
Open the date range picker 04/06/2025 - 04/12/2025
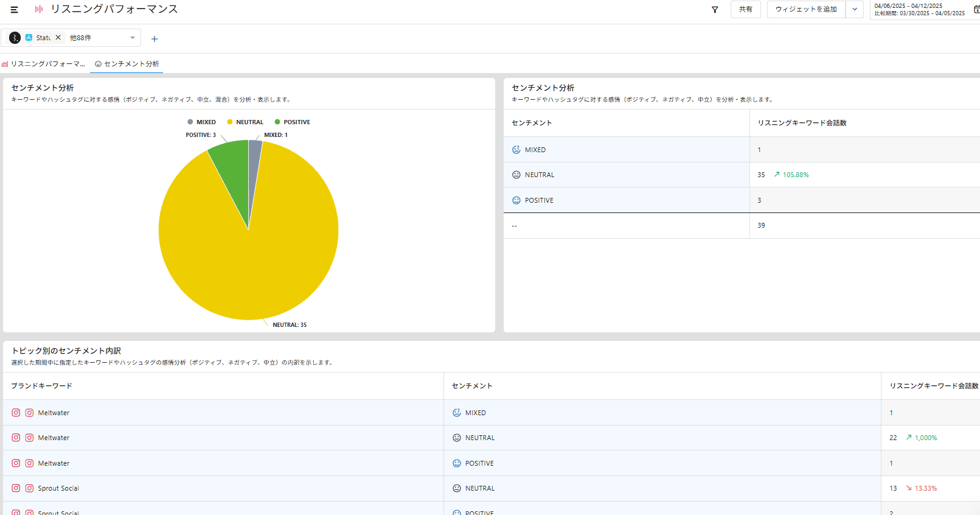point(919,9)
